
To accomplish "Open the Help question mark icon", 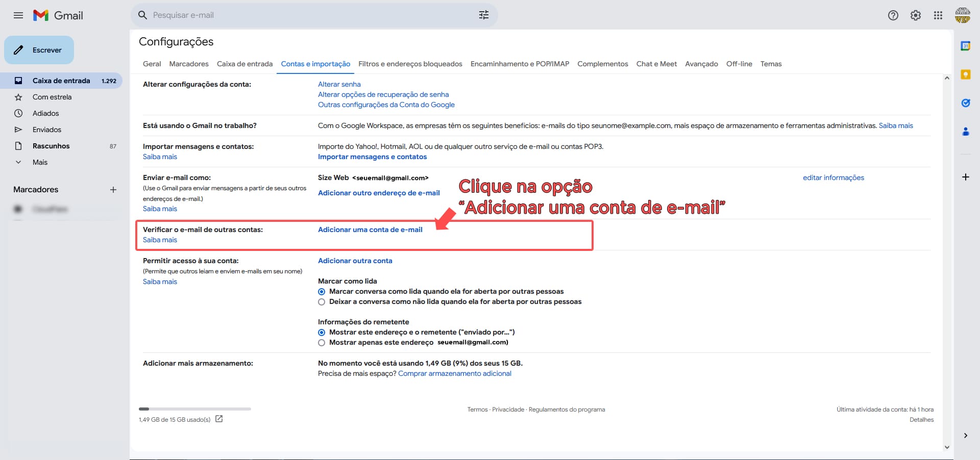I will tap(893, 15).
